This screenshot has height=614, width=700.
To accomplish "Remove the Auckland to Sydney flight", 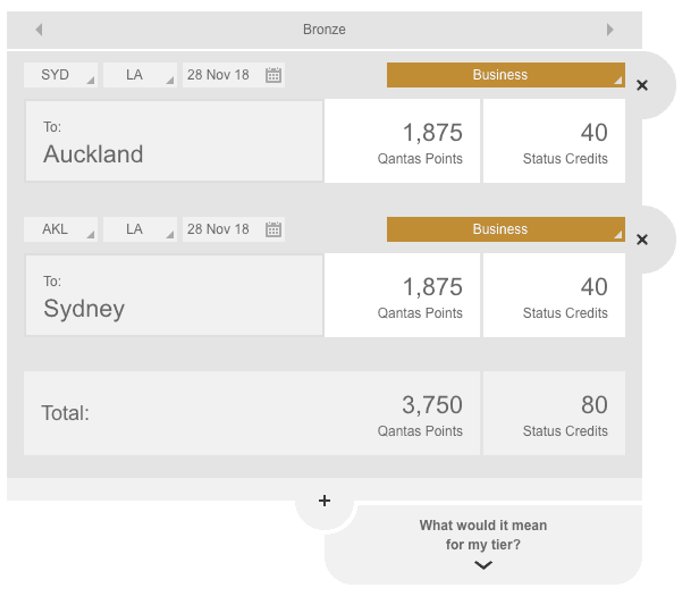I will click(x=642, y=239).
